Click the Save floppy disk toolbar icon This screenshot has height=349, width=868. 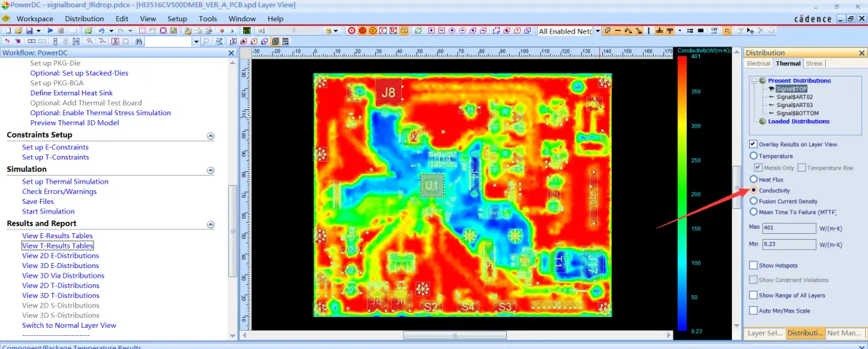(x=29, y=31)
